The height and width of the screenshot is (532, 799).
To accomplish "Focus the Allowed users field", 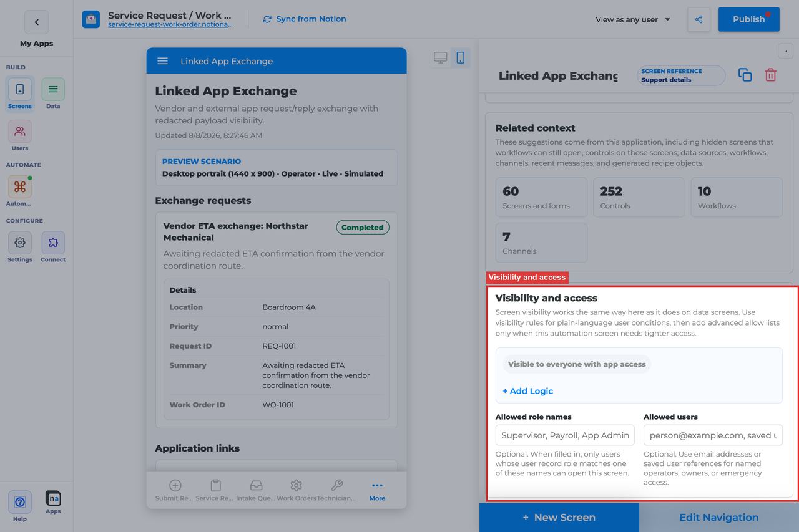I will point(713,435).
